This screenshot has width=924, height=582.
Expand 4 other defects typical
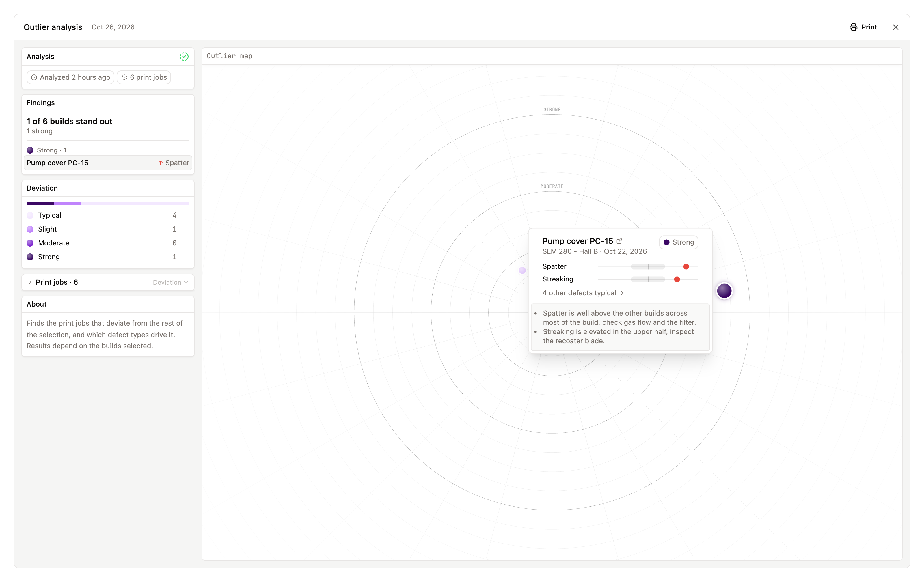583,293
